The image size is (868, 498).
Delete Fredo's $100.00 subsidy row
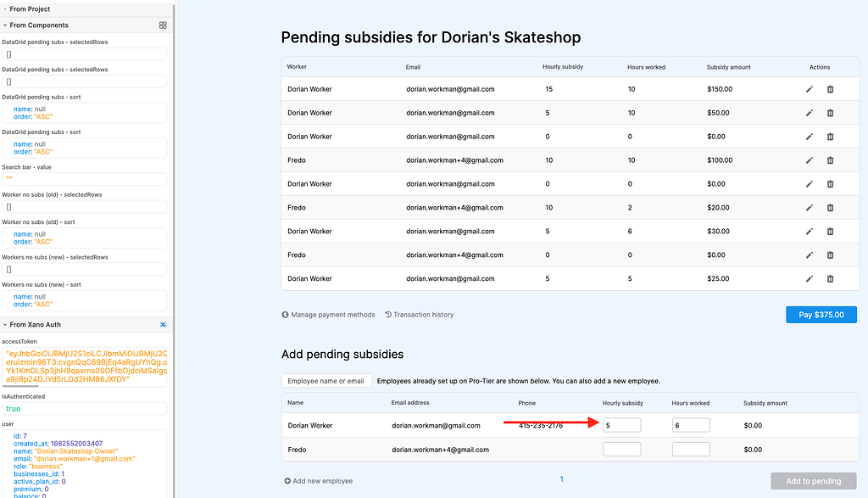tap(830, 159)
